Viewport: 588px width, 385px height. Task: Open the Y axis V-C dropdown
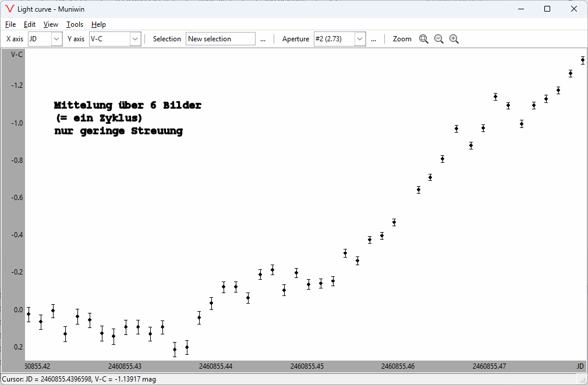135,39
